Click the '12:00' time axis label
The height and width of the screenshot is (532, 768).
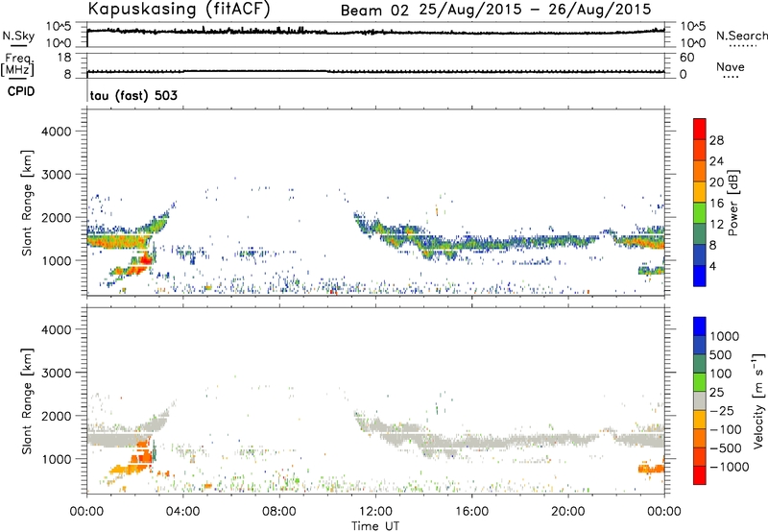pos(375,512)
